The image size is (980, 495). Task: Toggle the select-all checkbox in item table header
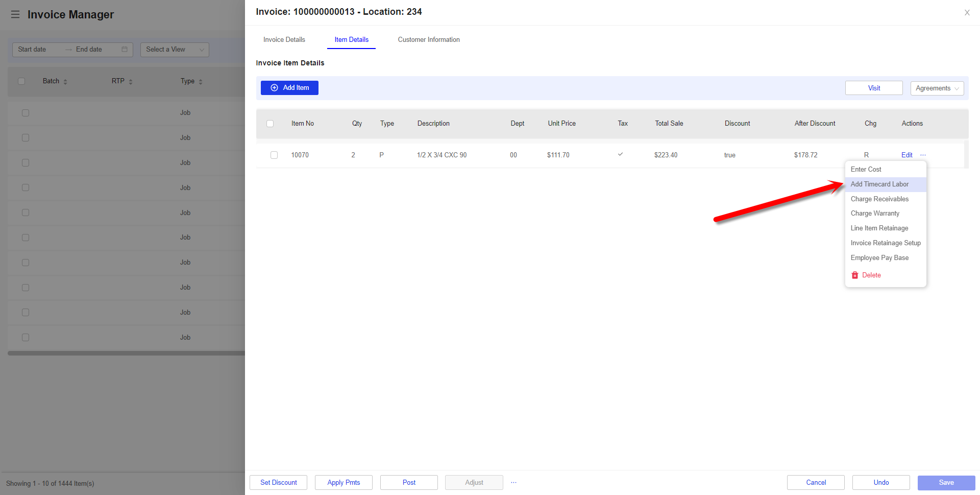270,124
